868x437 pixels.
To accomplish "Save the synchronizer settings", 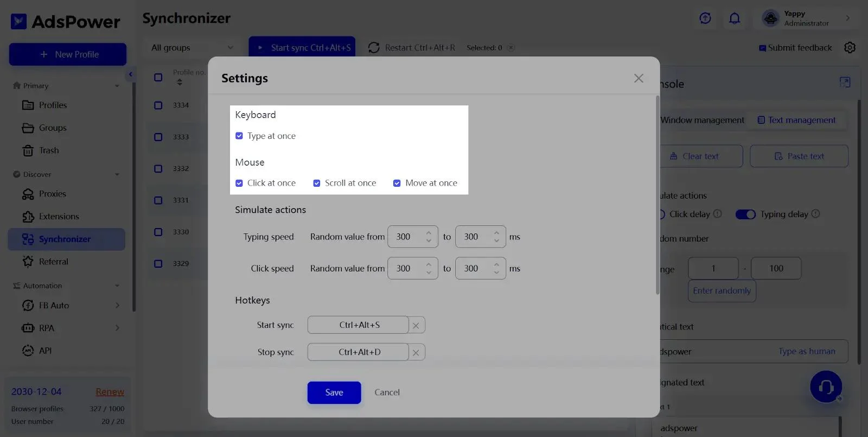I will (x=334, y=392).
